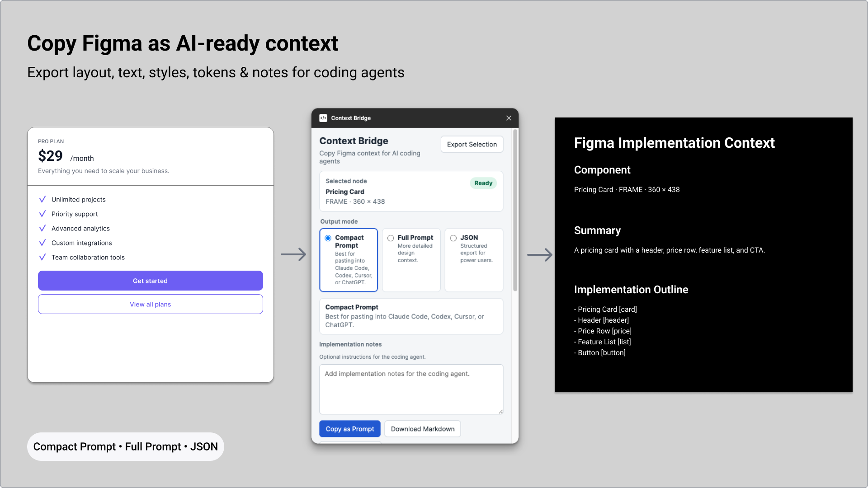Click the 'Output mode' section label
The height and width of the screenshot is (488, 868).
click(339, 221)
